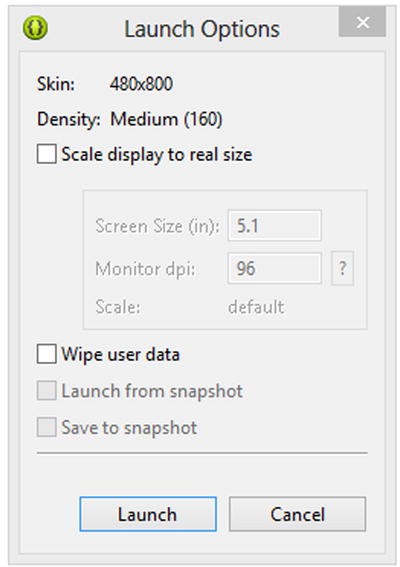Click the Monitor dpi: label
The width and height of the screenshot is (400, 567).
(145, 269)
